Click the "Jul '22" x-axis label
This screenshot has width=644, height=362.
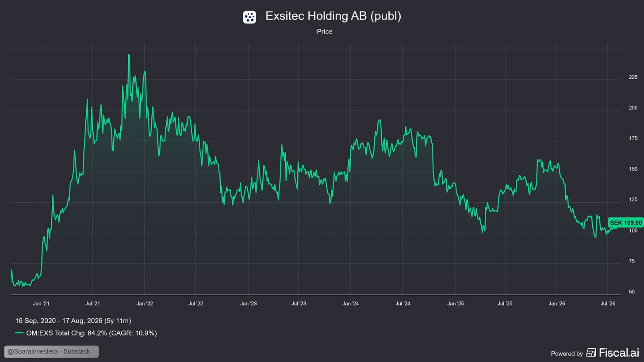[x=195, y=303]
